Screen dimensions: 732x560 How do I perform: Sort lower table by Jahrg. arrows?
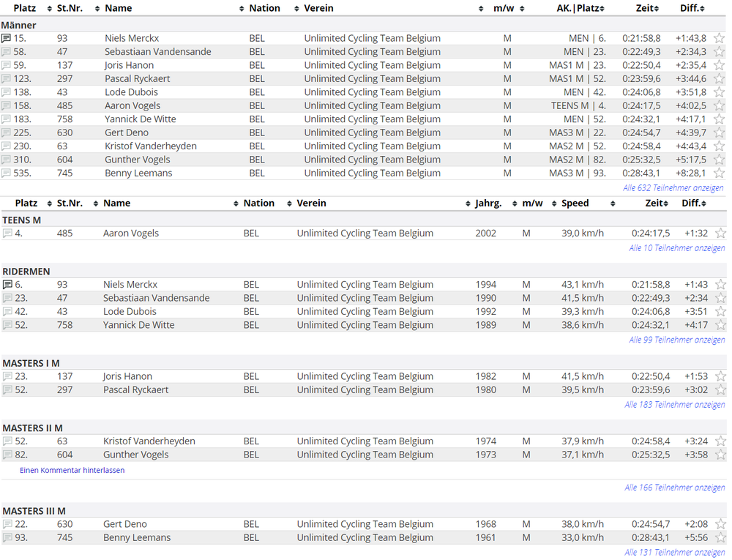515,204
